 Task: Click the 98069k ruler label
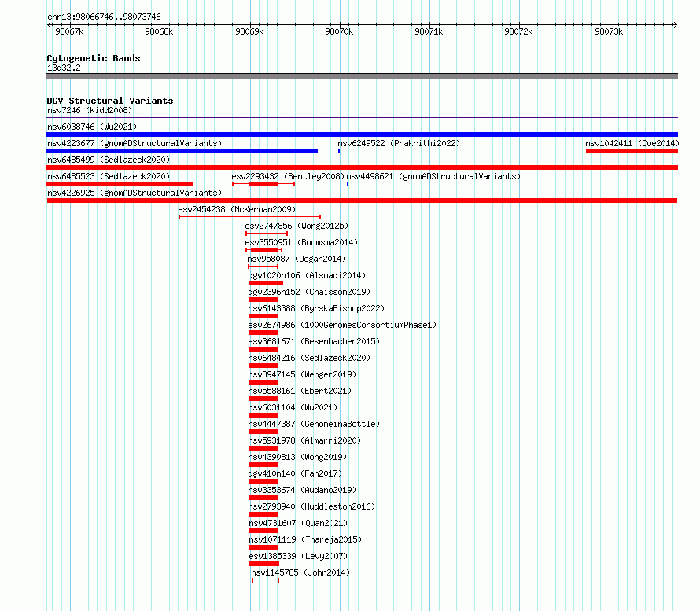(249, 31)
